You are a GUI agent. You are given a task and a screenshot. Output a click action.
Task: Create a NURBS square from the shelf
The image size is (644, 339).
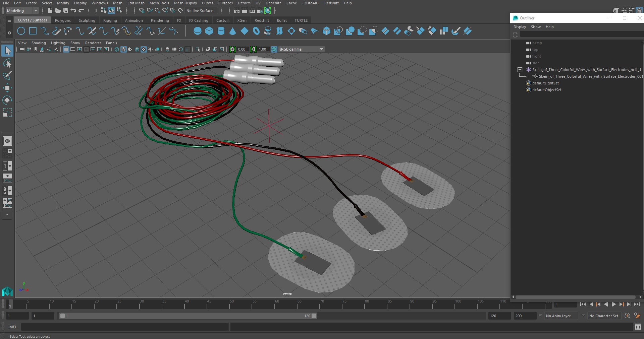pos(33,31)
